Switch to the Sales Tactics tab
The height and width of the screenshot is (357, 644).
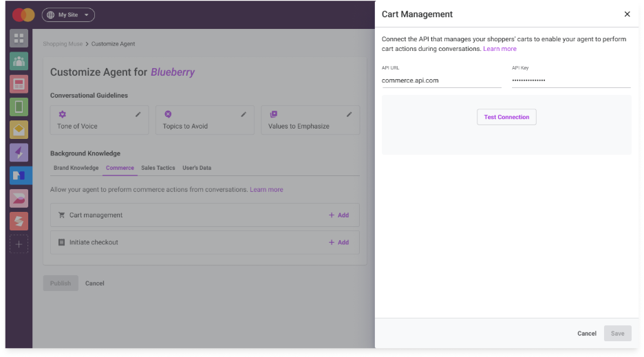pyautogui.click(x=158, y=168)
